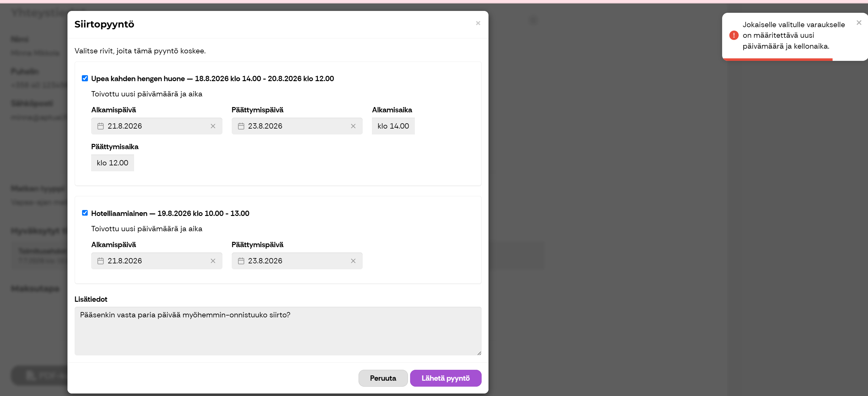Close the Siirtopyyntö dialog with the X
Image resolution: width=868 pixels, height=396 pixels.
click(x=478, y=23)
